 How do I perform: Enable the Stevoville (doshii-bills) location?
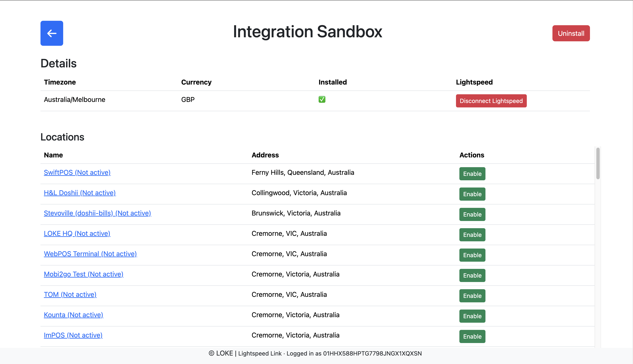point(472,214)
